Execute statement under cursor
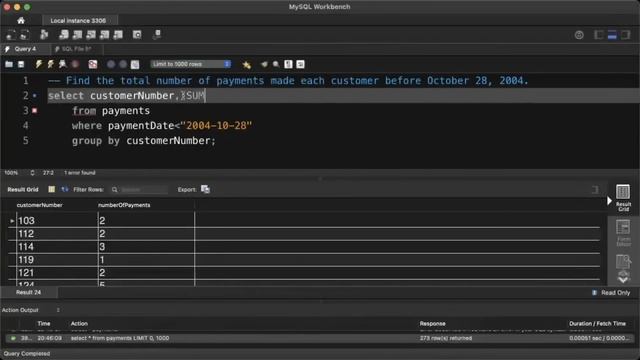 point(51,64)
